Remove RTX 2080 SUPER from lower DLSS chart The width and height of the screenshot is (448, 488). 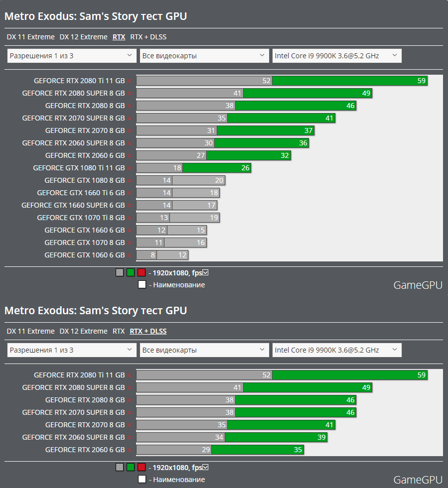(129, 388)
